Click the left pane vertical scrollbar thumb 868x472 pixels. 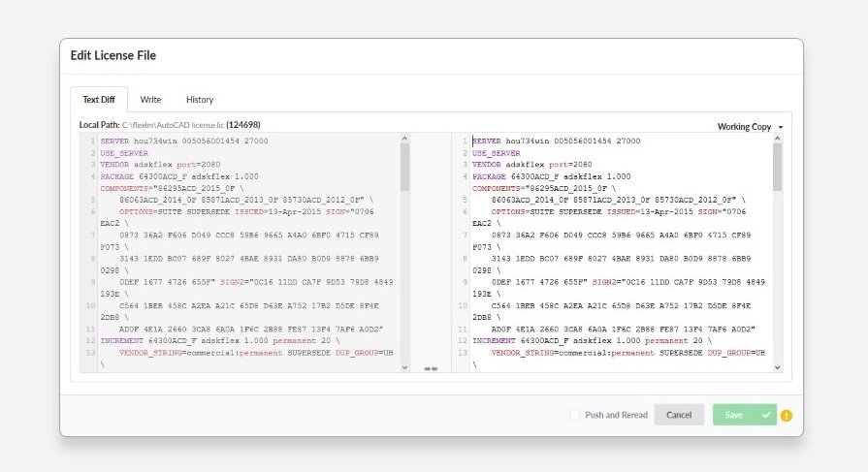click(x=404, y=167)
